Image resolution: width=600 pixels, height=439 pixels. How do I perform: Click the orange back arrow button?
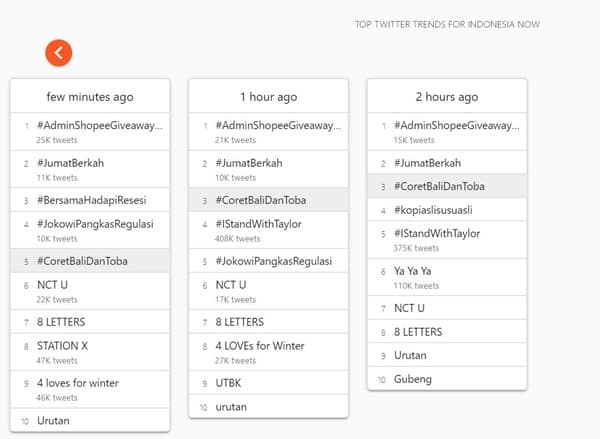point(58,53)
